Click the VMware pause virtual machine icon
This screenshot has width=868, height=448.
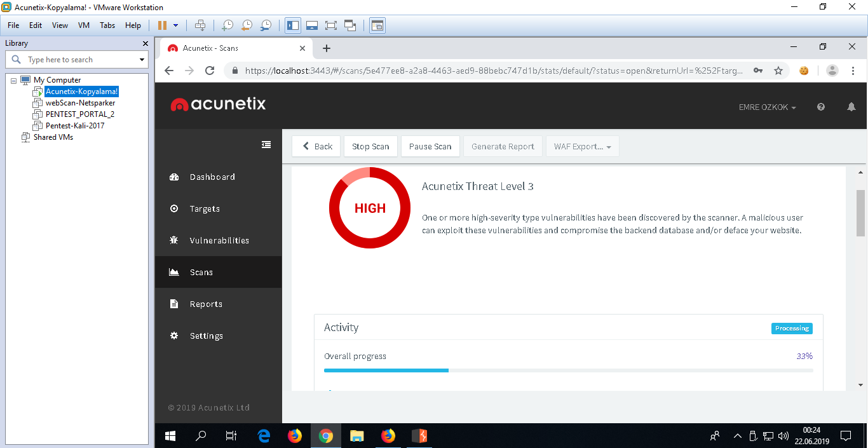(x=162, y=25)
